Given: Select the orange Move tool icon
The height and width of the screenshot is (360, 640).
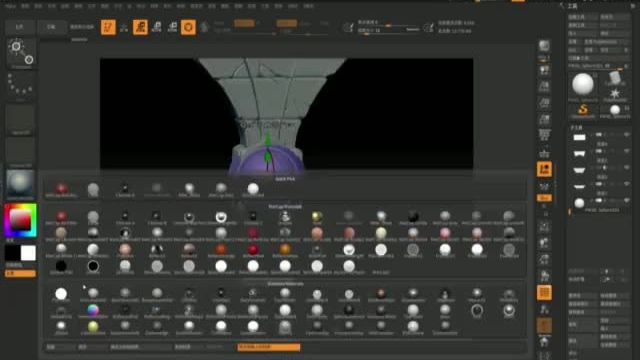Looking at the screenshot, I should point(140,27).
